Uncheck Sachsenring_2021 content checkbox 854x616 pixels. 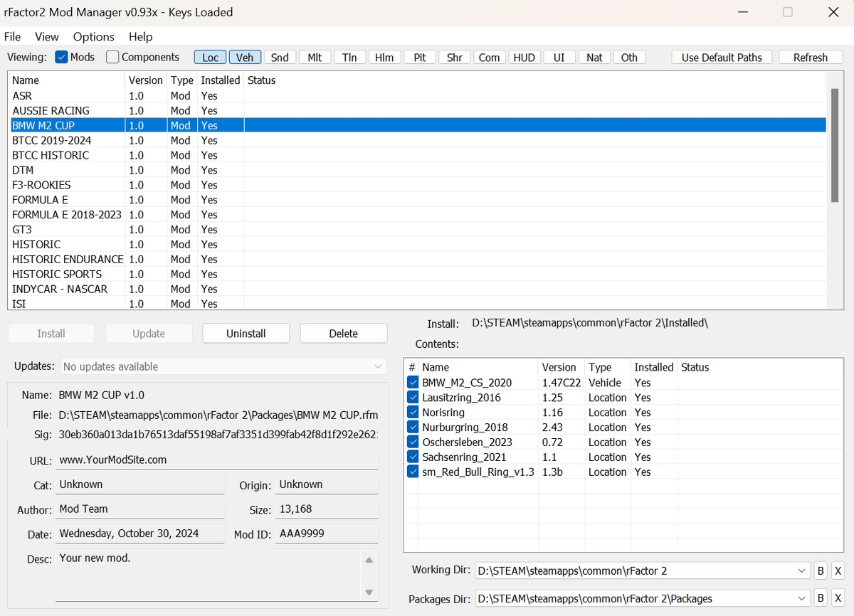pyautogui.click(x=413, y=457)
